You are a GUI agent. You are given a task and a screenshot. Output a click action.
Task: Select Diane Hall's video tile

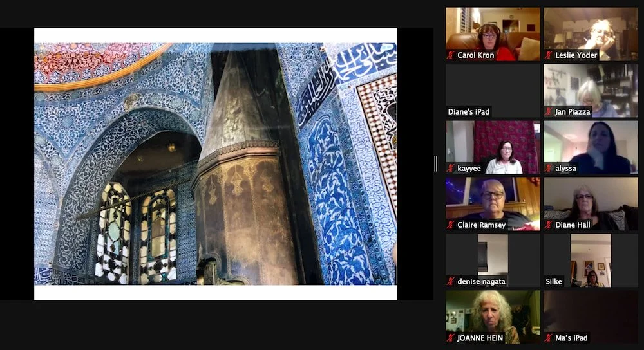pyautogui.click(x=591, y=204)
